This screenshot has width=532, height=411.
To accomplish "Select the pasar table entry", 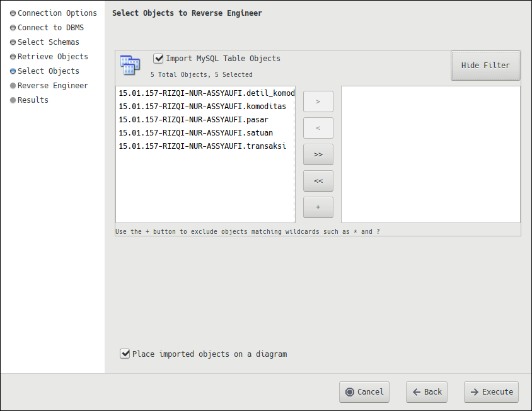I will point(194,120).
